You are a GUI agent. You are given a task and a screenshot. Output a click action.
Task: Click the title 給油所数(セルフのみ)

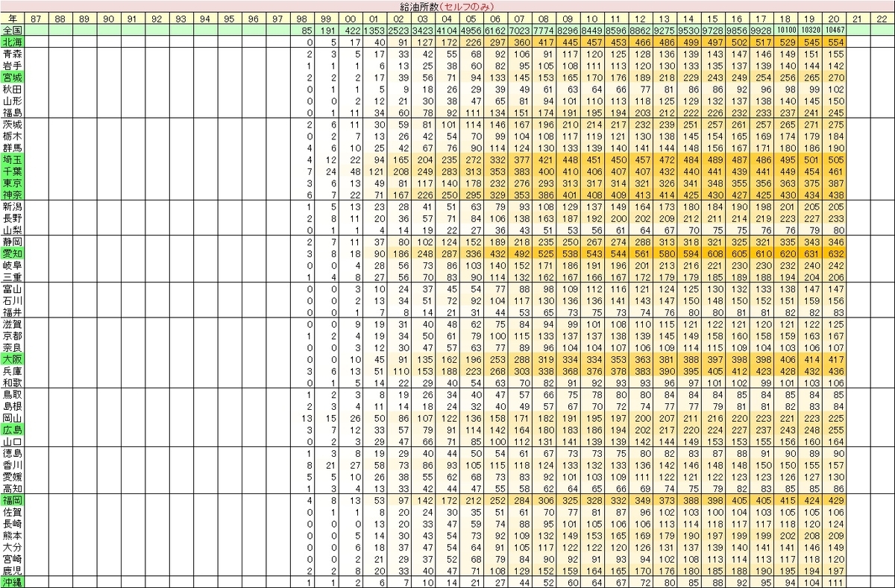pyautogui.click(x=447, y=6)
